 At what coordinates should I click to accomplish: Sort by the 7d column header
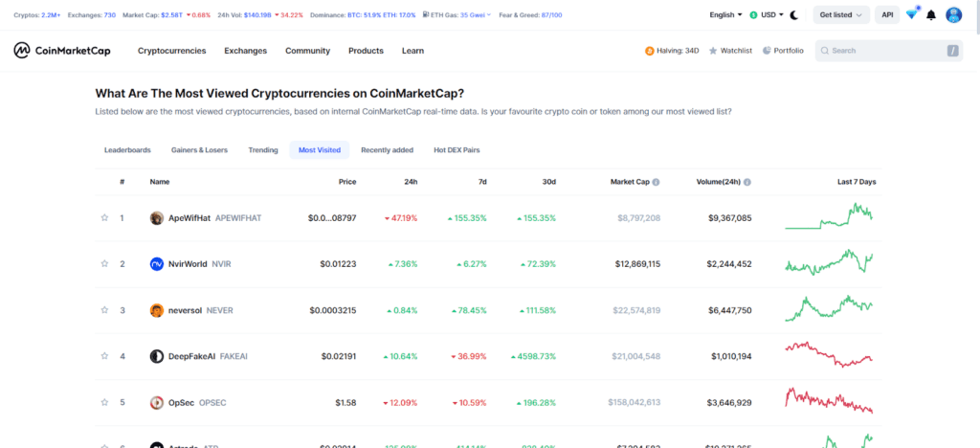482,182
